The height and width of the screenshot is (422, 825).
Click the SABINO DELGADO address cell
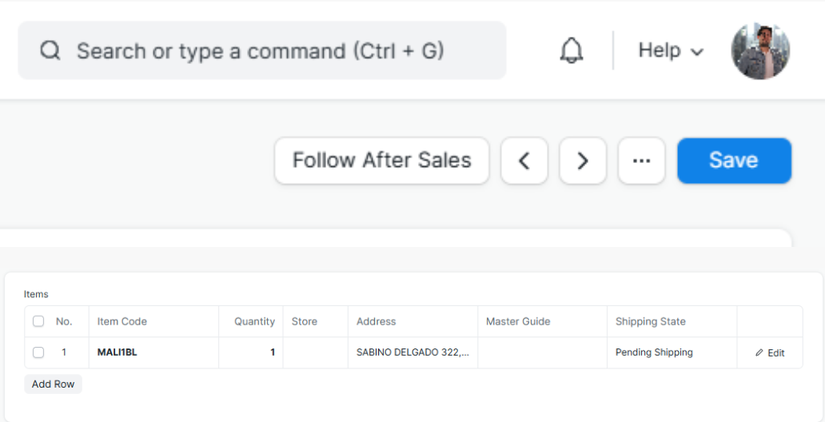(x=412, y=353)
